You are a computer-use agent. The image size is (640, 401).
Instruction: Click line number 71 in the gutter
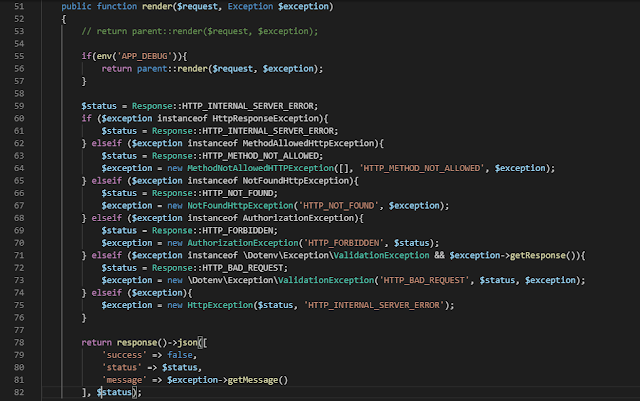coord(19,256)
